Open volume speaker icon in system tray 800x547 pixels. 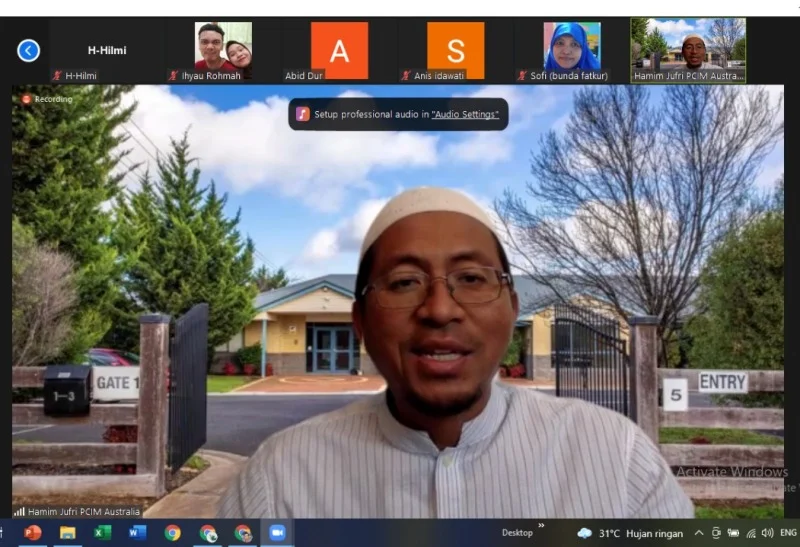click(767, 533)
